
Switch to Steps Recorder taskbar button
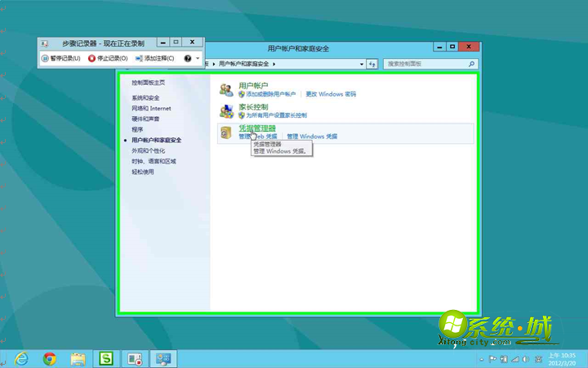(x=134, y=359)
